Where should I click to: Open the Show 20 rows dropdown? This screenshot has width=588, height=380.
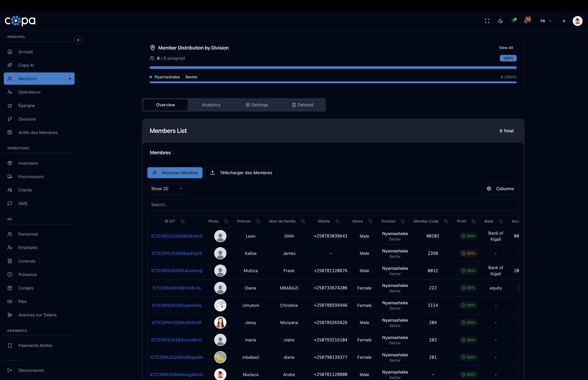pyautogui.click(x=167, y=188)
